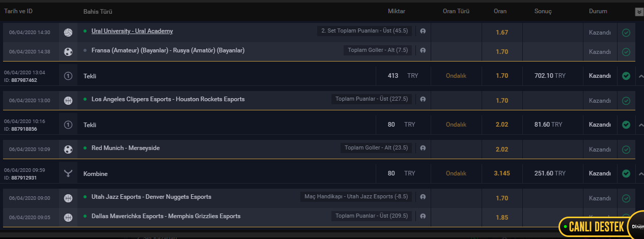Open the column header dropdown arrow
Image resolution: width=644 pixels, height=239 pixels.
639,12
